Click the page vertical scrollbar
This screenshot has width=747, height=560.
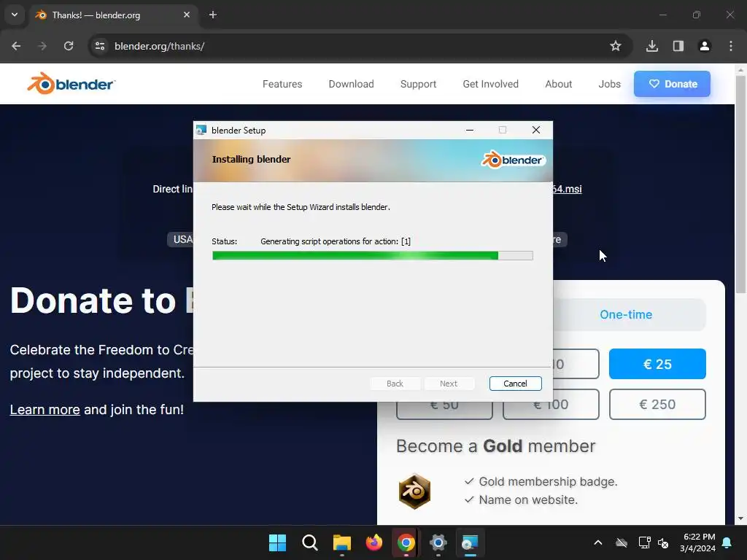pyautogui.click(x=740, y=184)
